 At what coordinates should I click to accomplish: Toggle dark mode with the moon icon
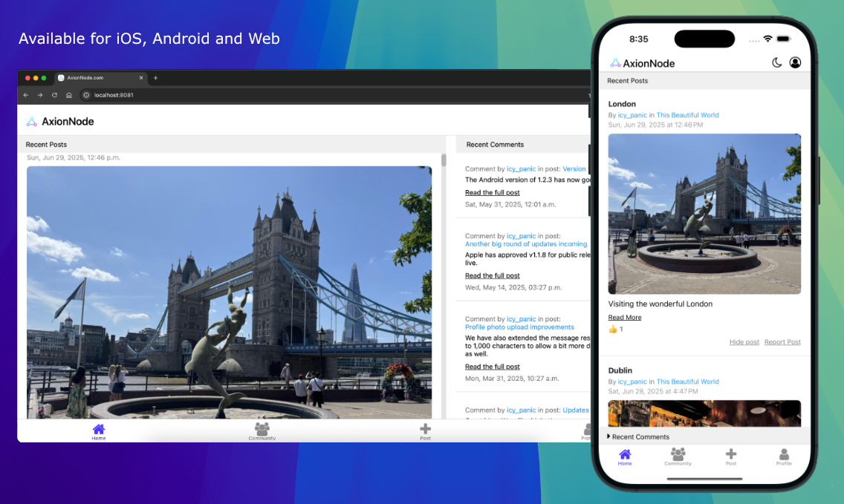[x=777, y=63]
